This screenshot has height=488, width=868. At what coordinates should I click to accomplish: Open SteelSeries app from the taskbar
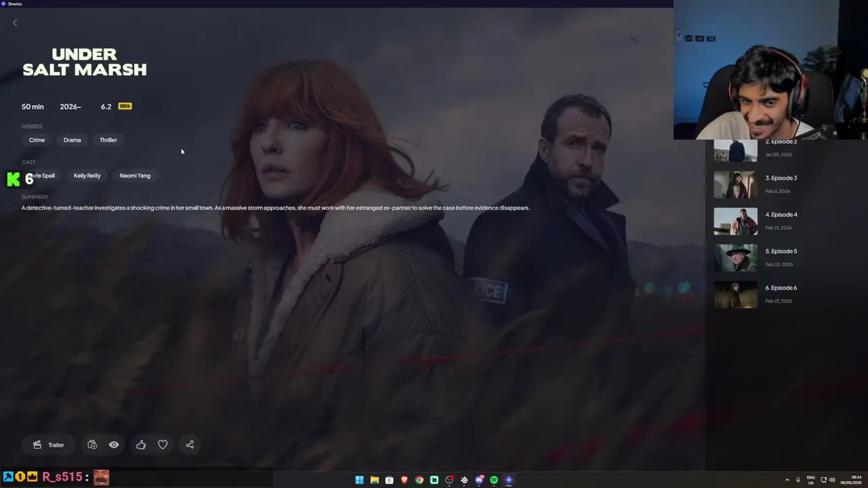464,480
